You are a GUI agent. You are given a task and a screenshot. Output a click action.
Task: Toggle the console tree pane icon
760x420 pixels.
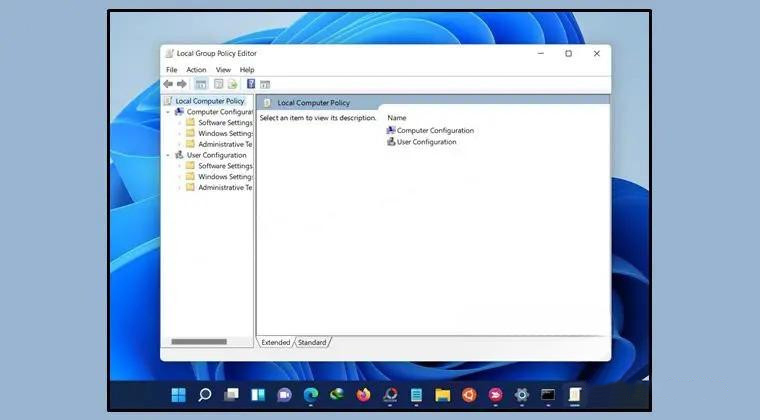(200, 84)
